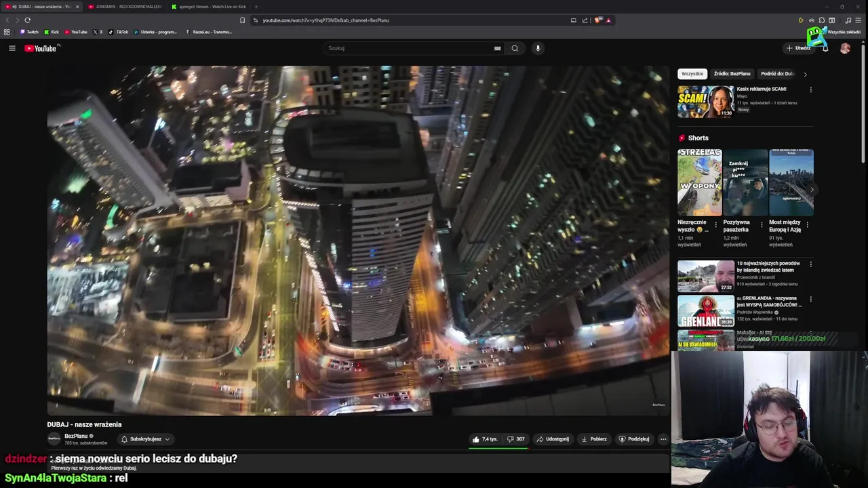Viewport: 868px width, 488px height.
Task: Open the new tab plus button
Action: tap(256, 7)
